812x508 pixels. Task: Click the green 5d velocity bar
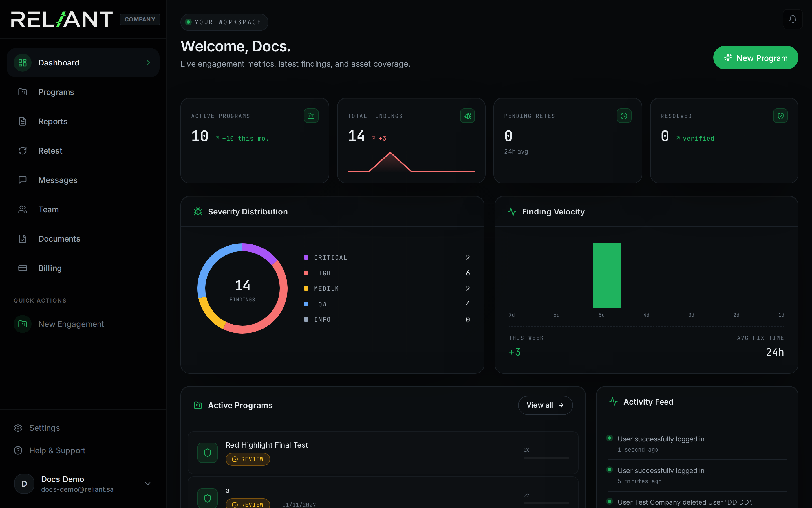click(607, 275)
